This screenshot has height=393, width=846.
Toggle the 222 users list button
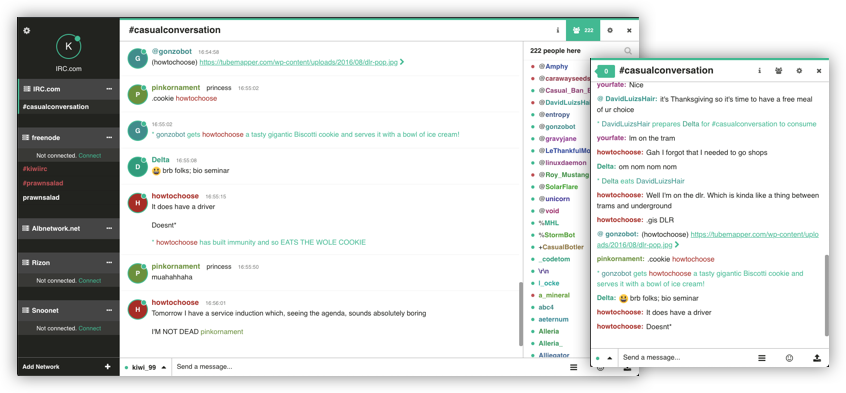pos(583,30)
